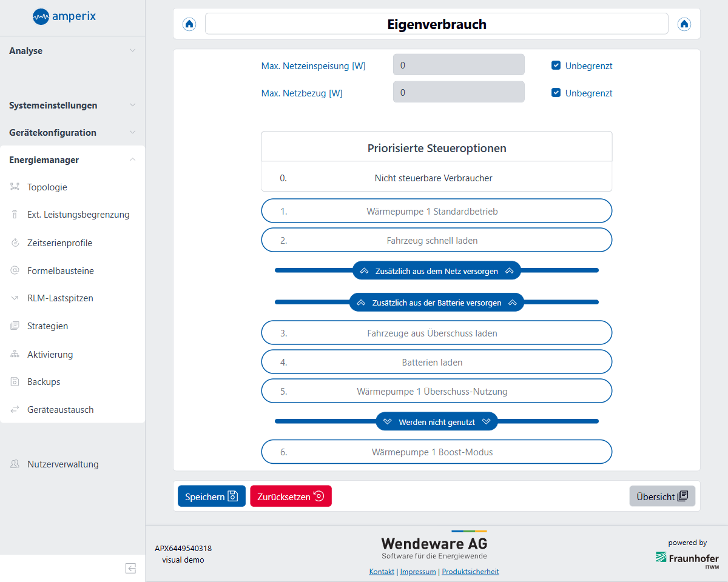Click the Nutzerverwaltung users icon
The image size is (728, 582).
(15, 464)
